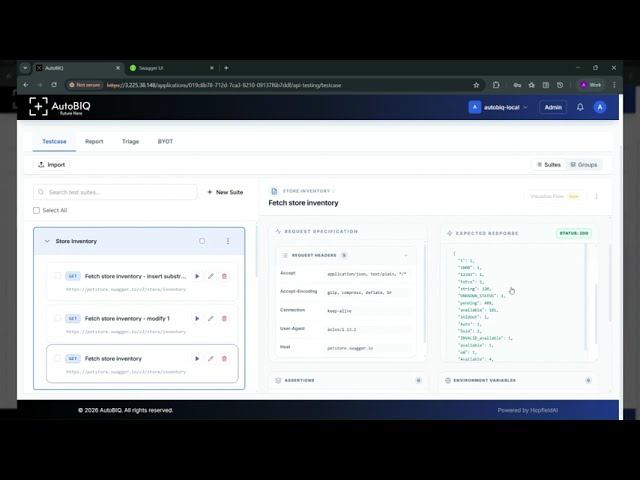Click the Not secure site badge
The width and height of the screenshot is (640, 480).
tap(84, 85)
